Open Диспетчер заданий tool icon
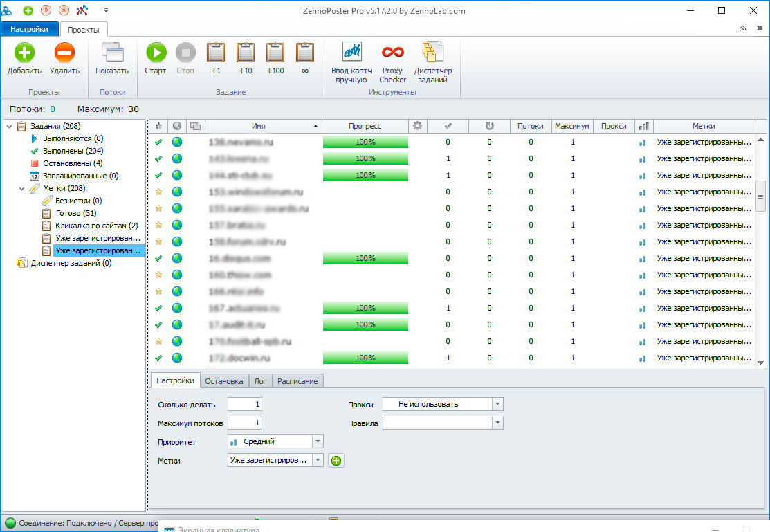 pyautogui.click(x=433, y=53)
